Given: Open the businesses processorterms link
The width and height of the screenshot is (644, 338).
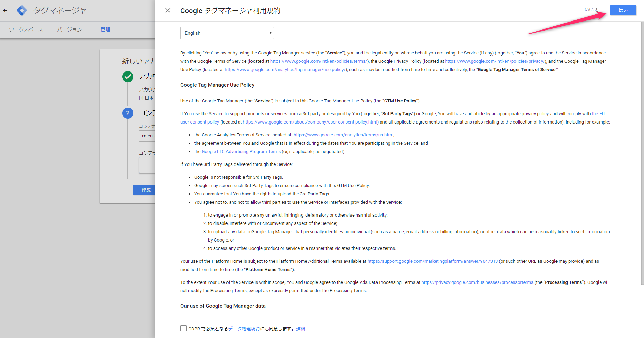Looking at the screenshot, I should tap(477, 282).
